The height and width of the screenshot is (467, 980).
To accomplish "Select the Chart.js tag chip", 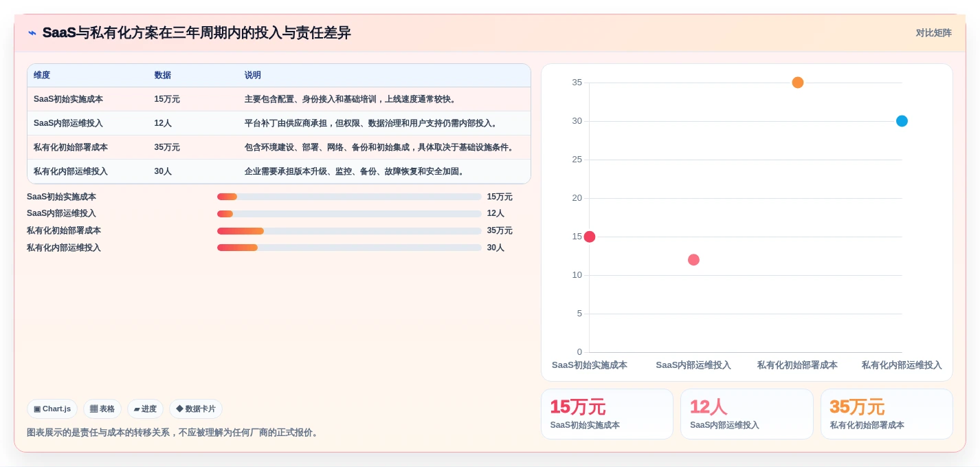I will tap(52, 409).
